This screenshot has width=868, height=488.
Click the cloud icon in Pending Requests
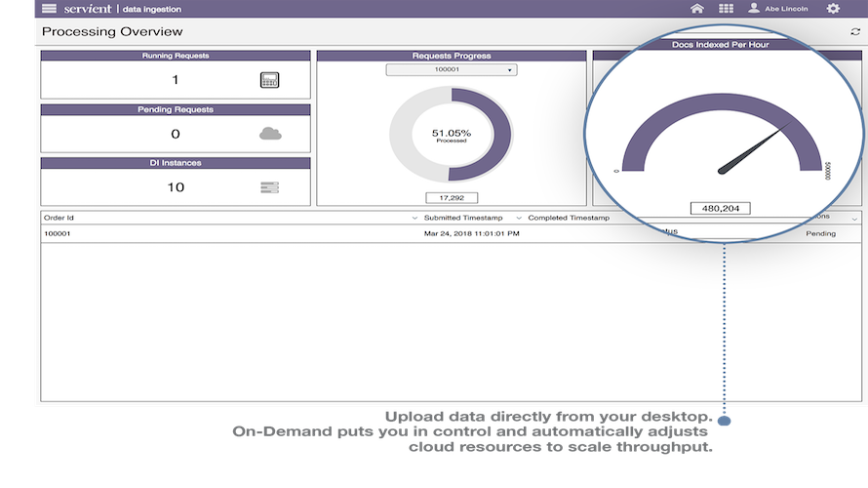270,134
